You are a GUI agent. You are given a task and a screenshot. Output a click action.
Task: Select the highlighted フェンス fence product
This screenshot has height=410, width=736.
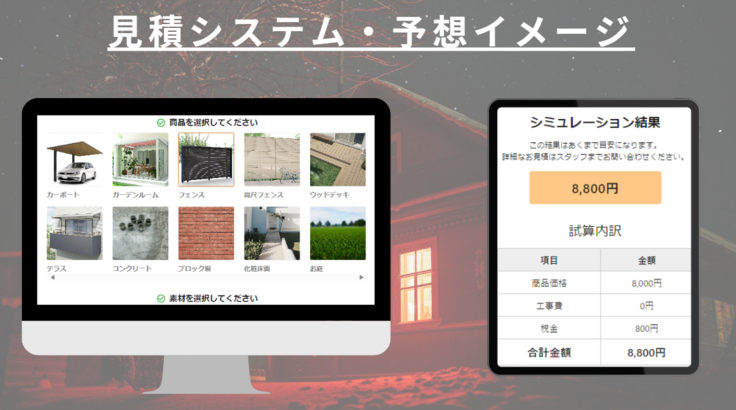point(206,160)
